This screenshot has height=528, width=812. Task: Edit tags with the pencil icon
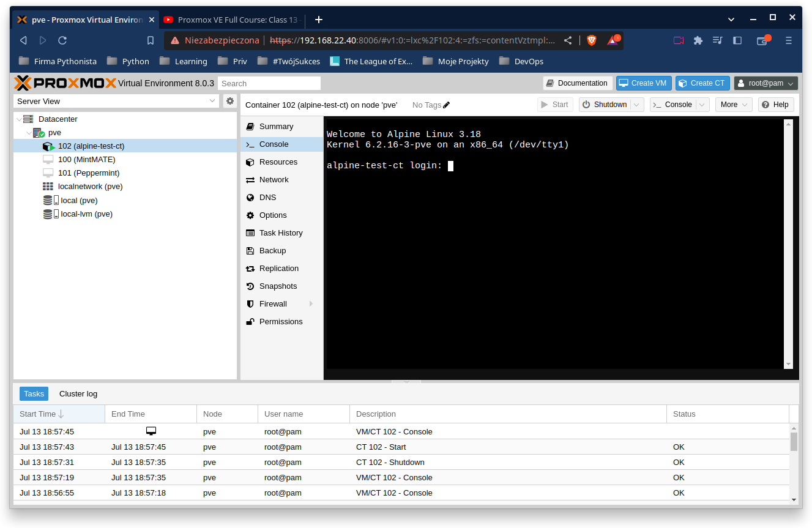(445, 105)
